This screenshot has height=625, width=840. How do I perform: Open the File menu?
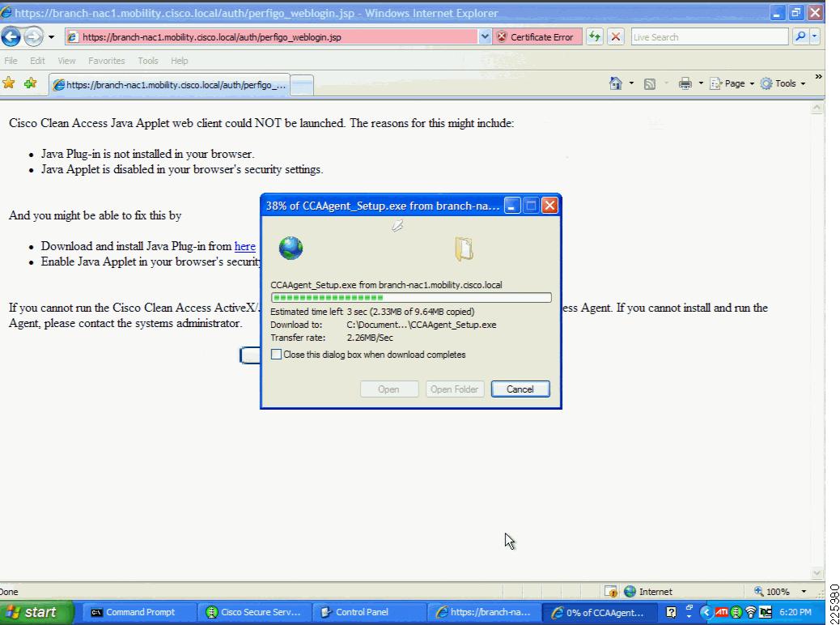[x=11, y=61]
